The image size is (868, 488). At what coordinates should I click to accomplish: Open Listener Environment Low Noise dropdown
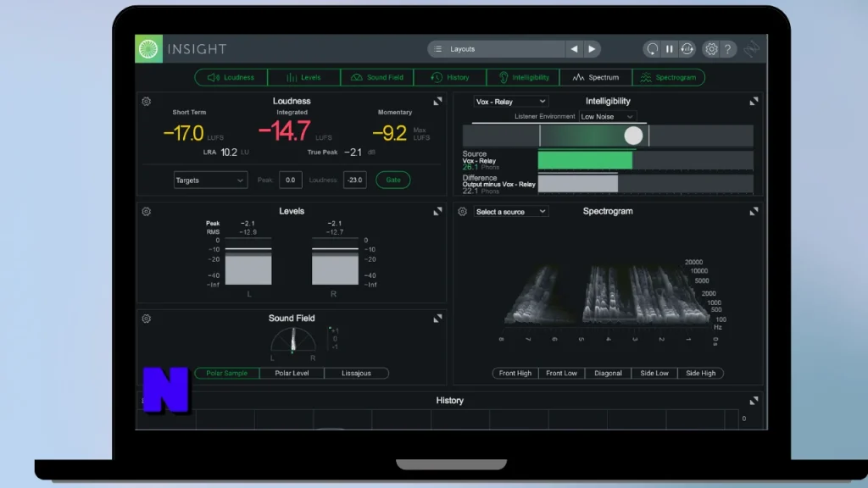tap(607, 117)
